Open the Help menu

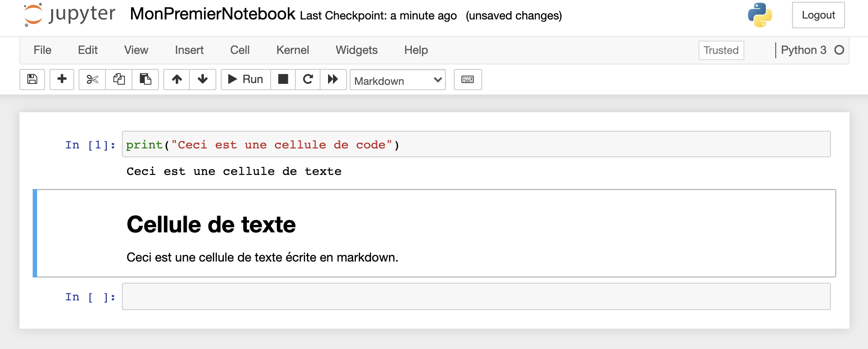click(x=416, y=50)
